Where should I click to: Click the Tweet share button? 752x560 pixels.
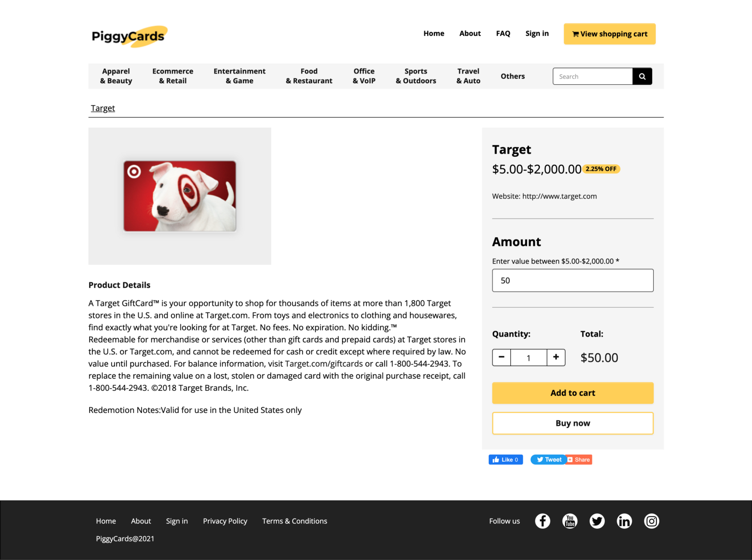[x=548, y=460]
